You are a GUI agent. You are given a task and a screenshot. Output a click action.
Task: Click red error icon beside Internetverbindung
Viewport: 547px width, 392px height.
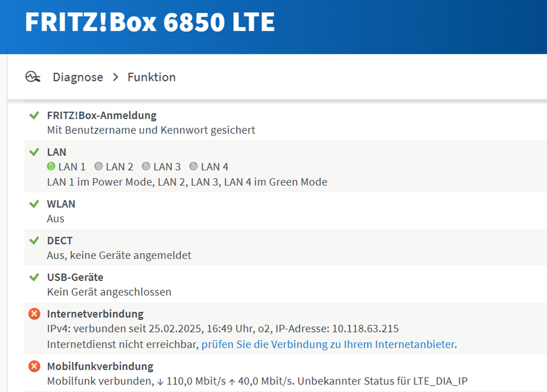coord(34,314)
